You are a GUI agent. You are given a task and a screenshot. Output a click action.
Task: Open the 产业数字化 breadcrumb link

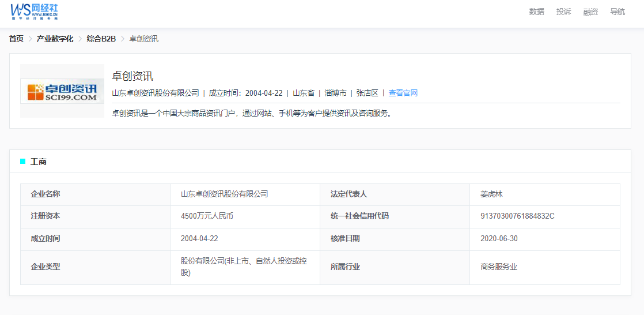(55, 39)
